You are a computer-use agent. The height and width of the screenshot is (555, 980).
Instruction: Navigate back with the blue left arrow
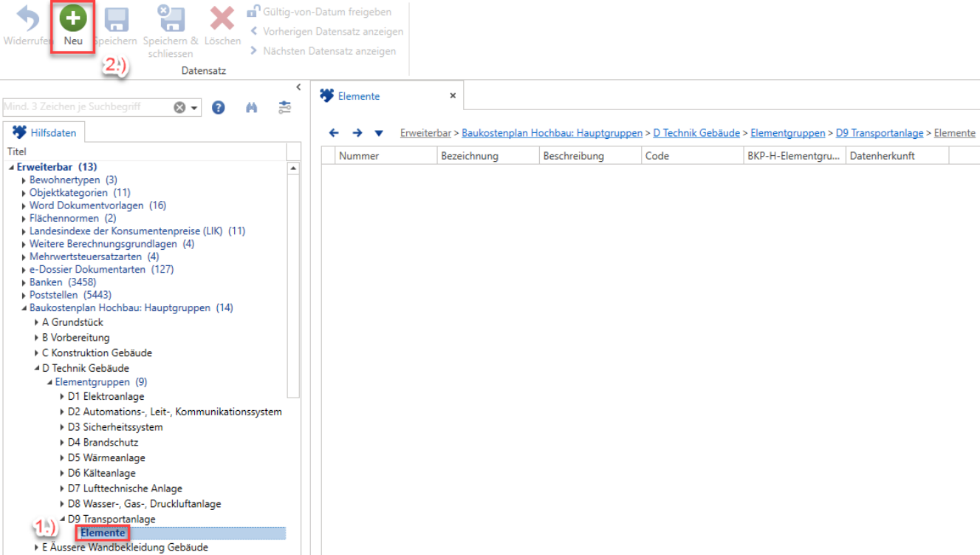click(334, 133)
